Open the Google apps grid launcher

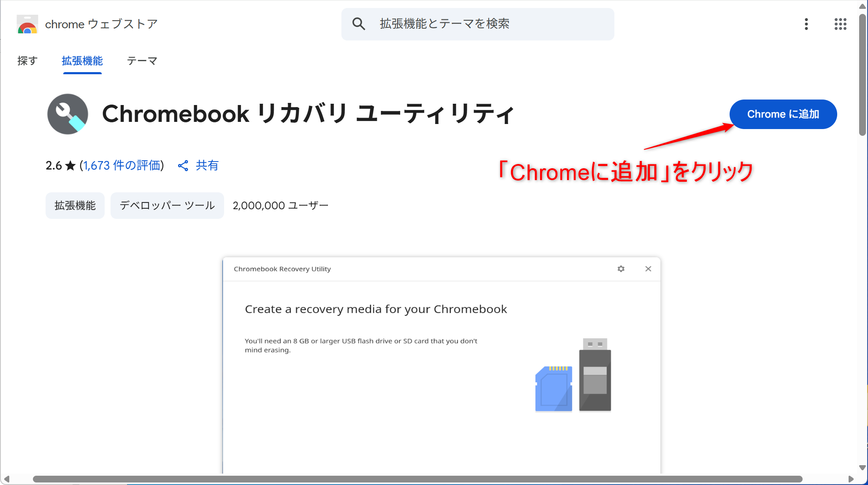pyautogui.click(x=840, y=24)
